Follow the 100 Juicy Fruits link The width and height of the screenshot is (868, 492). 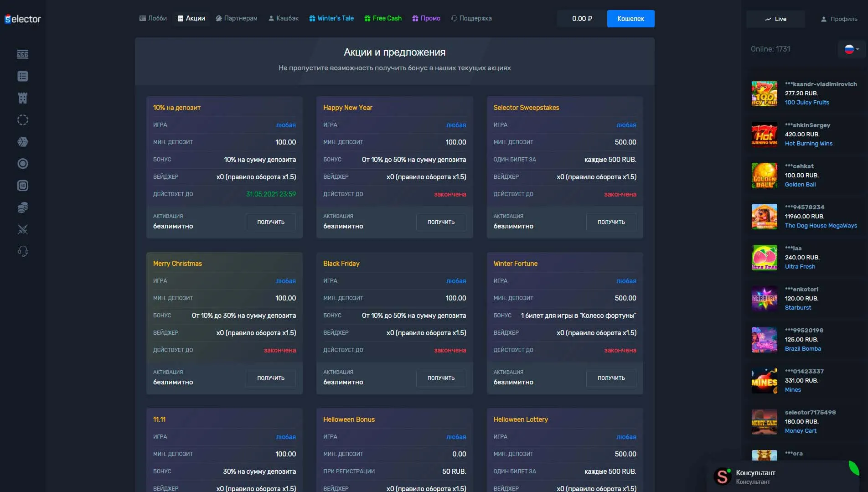coord(807,103)
